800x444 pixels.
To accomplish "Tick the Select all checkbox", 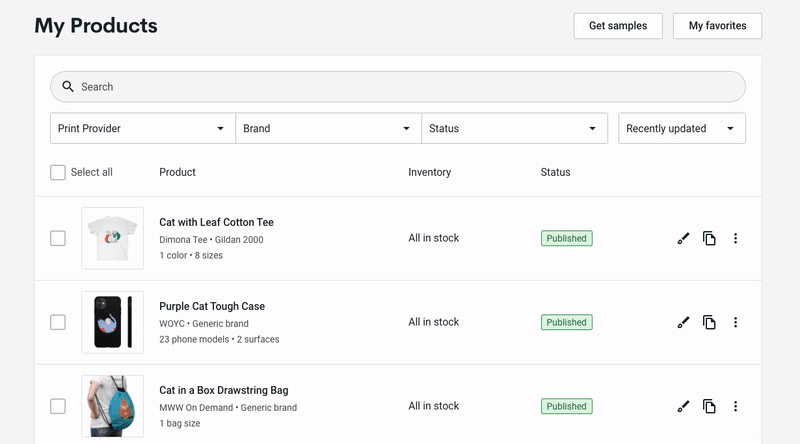I will [58, 172].
